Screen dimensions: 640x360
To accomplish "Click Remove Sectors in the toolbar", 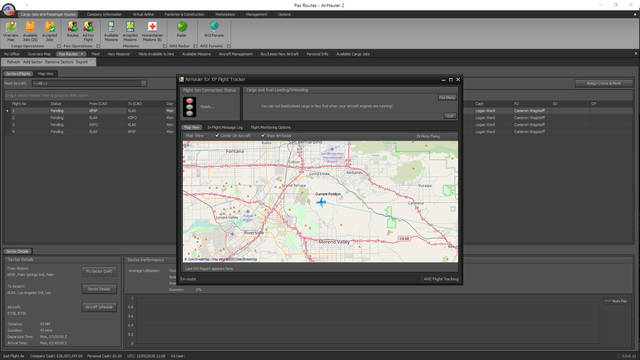I will click(59, 62).
